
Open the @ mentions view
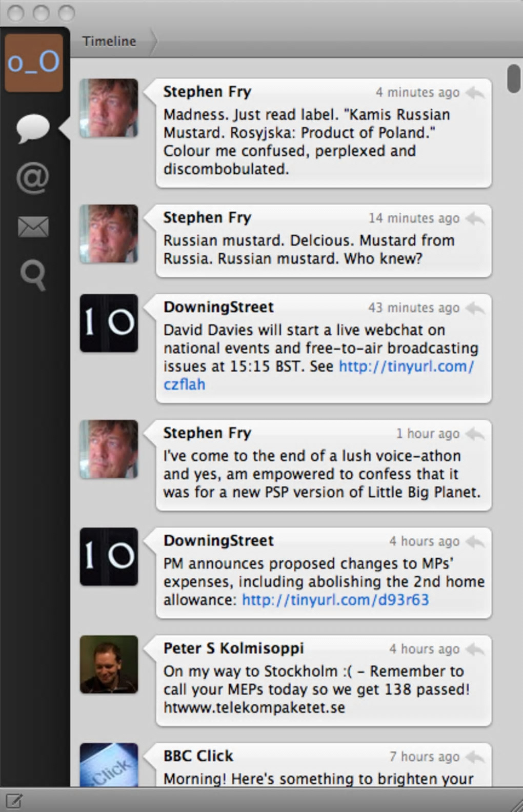pos(33,178)
